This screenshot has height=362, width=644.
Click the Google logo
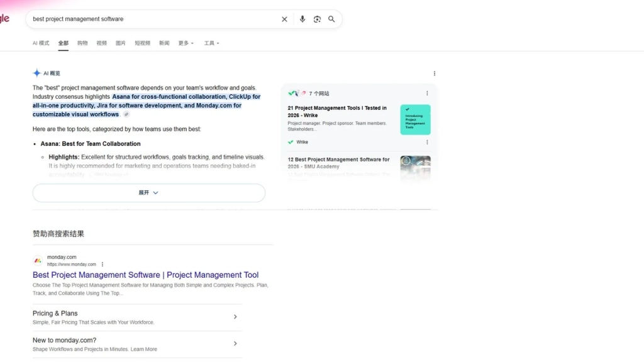(4, 18)
